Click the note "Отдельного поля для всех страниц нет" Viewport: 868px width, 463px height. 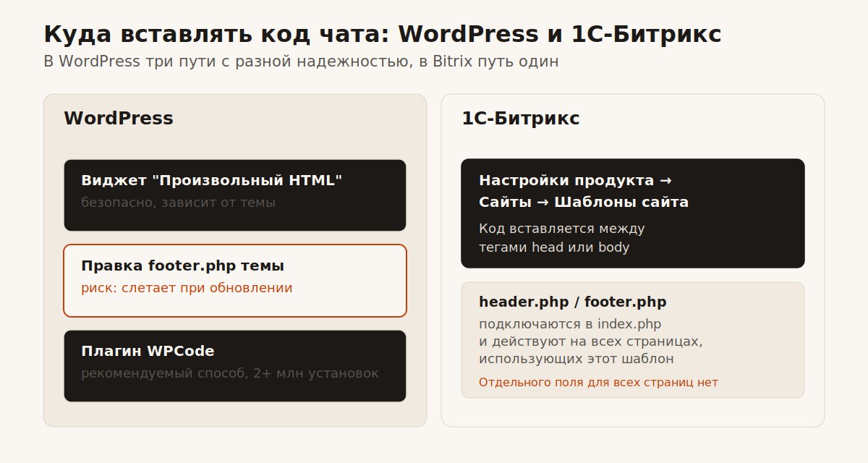[598, 382]
